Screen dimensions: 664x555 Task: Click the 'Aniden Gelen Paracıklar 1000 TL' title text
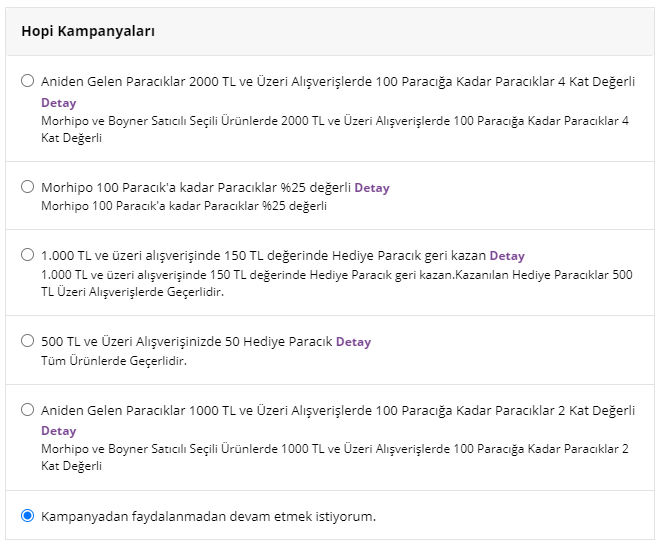[338, 410]
